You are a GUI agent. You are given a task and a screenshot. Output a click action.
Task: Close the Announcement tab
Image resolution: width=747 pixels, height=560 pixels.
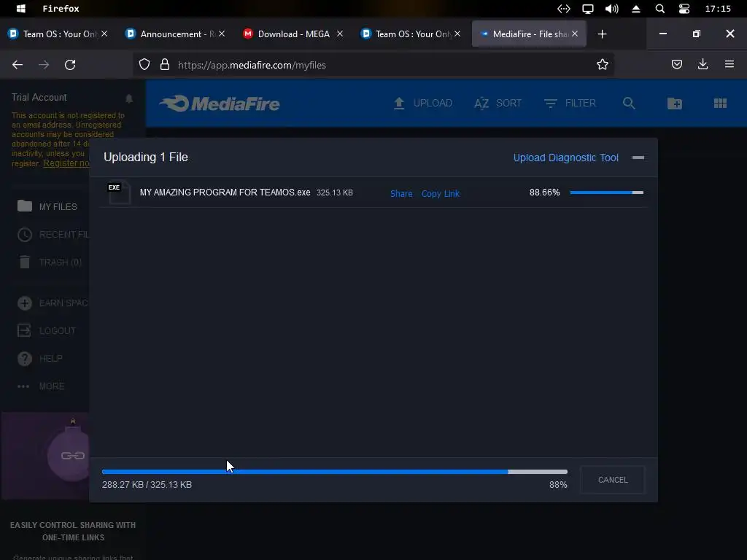tap(222, 34)
